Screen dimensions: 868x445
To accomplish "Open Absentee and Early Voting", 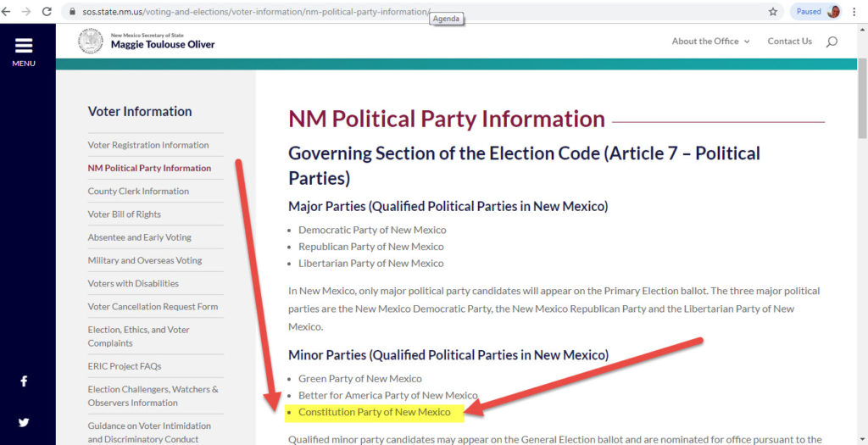I will click(140, 237).
